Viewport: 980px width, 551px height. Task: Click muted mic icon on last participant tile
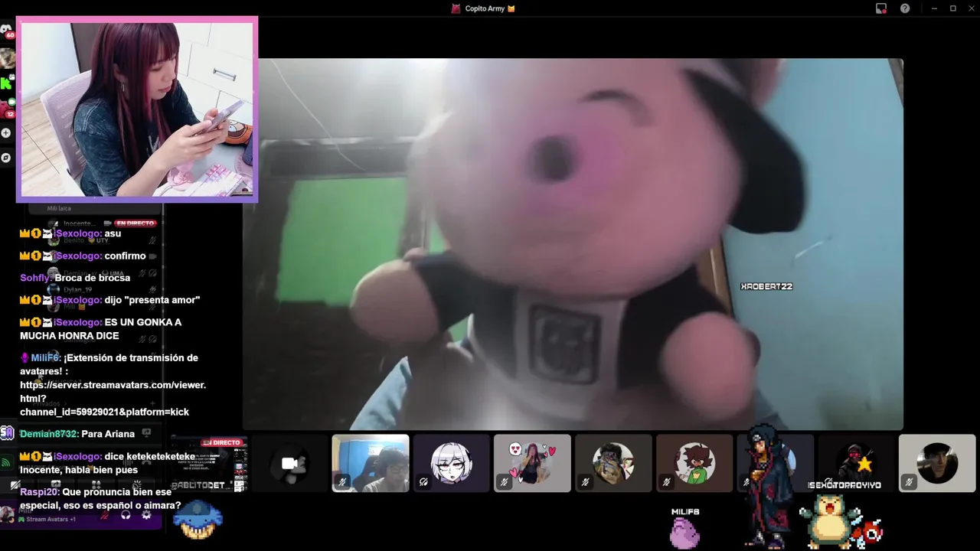pos(909,482)
